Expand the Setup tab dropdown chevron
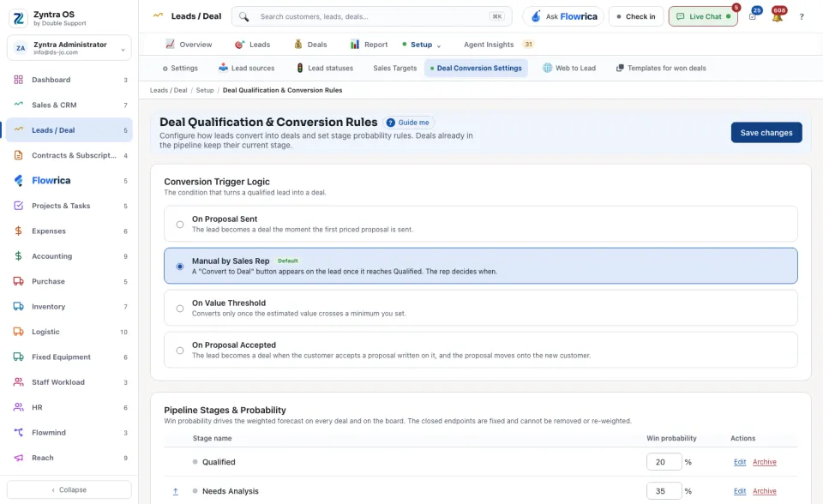Viewport: 823px width, 504px height. pyautogui.click(x=439, y=45)
